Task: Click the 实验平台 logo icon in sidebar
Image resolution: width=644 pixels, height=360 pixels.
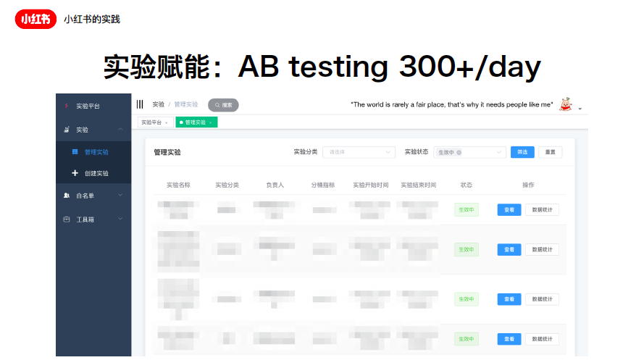Action: pyautogui.click(x=66, y=106)
